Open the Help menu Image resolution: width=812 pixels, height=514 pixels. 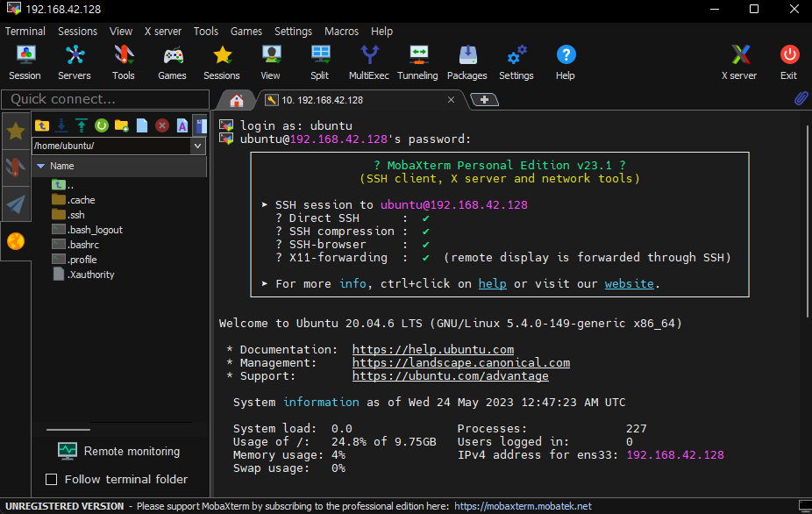click(381, 31)
